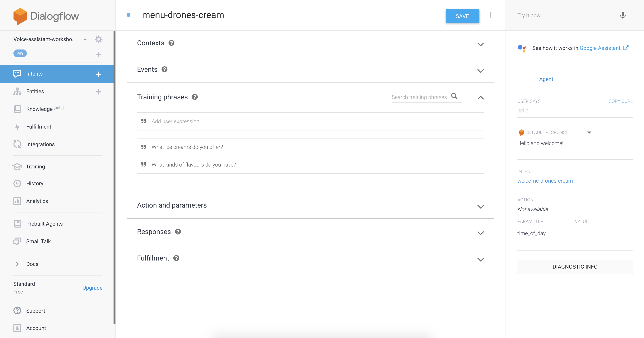The image size is (644, 338).
Task: Click the sidebar vertical scrollbar
Action: point(114,177)
